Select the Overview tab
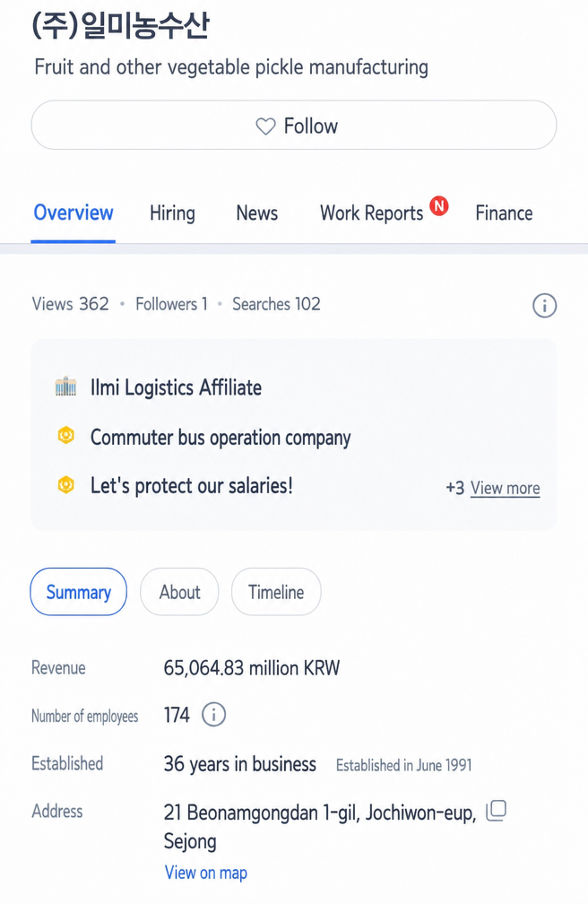Image resolution: width=588 pixels, height=904 pixels. (x=73, y=213)
